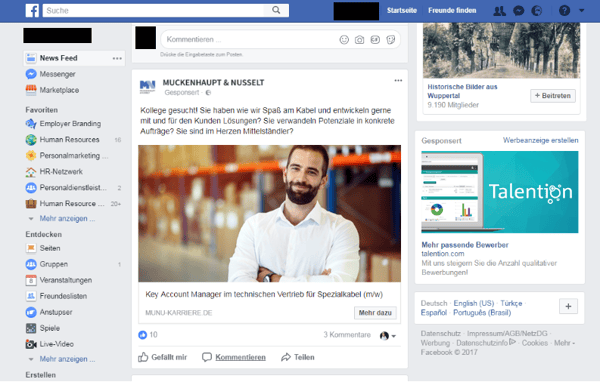This screenshot has width=600, height=382.
Task: Open notifications globe icon in top bar
Action: pos(537,11)
